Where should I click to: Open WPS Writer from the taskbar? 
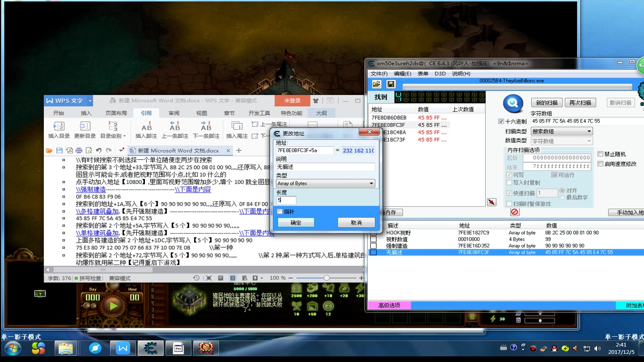[x=123, y=348]
